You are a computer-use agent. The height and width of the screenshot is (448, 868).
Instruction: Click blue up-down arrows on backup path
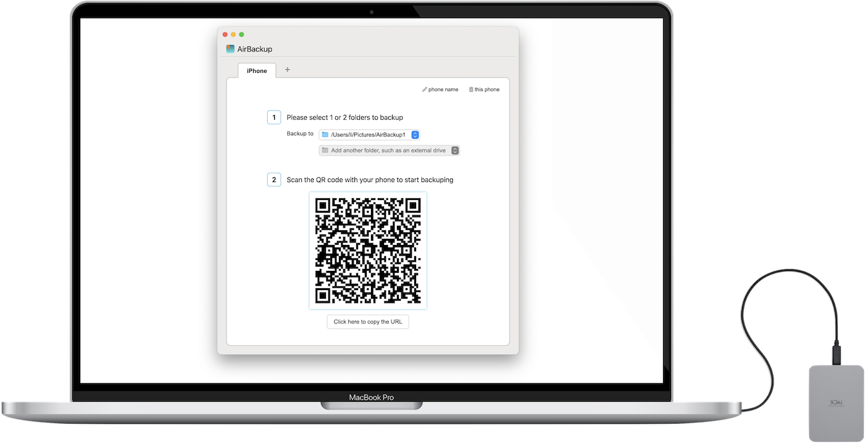tap(415, 135)
